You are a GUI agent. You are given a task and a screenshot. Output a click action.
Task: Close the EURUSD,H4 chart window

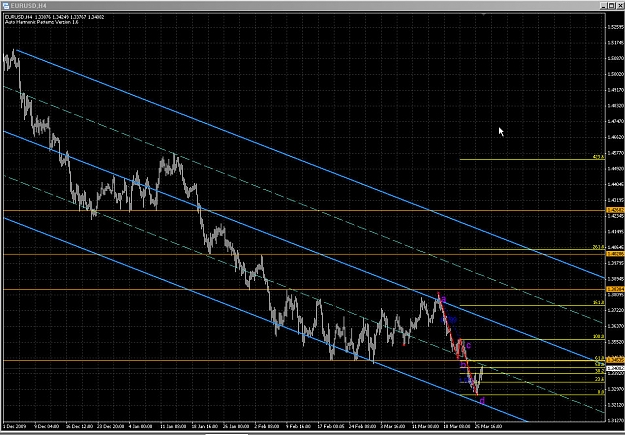[x=620, y=6]
